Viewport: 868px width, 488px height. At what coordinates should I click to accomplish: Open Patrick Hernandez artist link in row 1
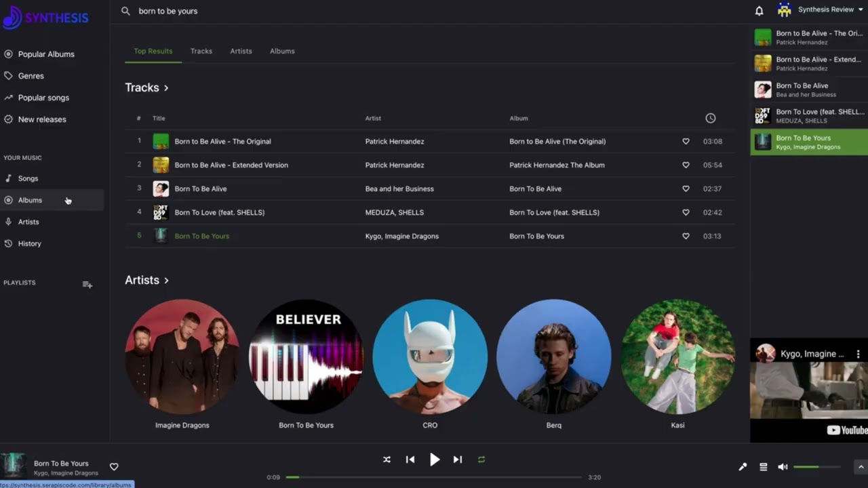point(395,142)
